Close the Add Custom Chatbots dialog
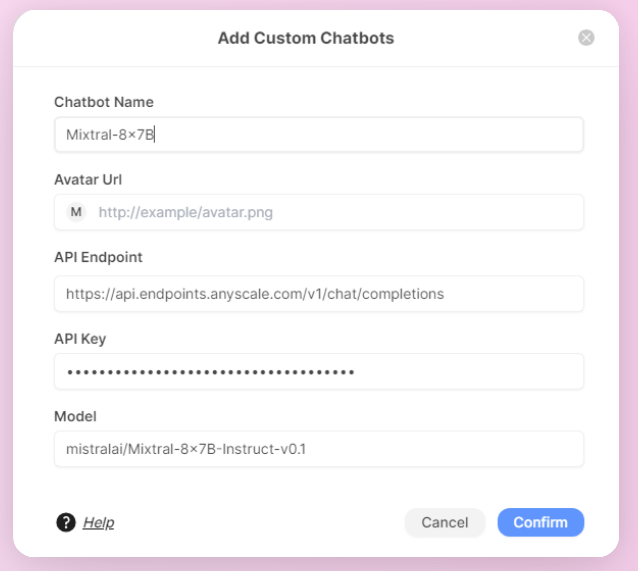 point(586,38)
